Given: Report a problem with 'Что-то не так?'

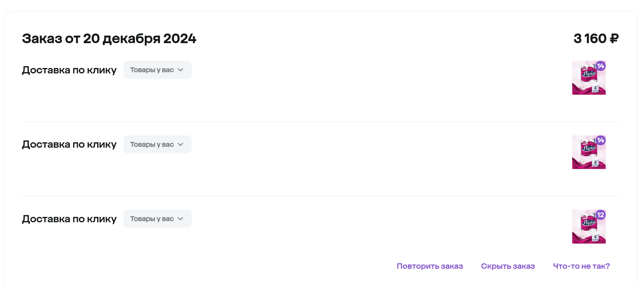Looking at the screenshot, I should pos(581,266).
